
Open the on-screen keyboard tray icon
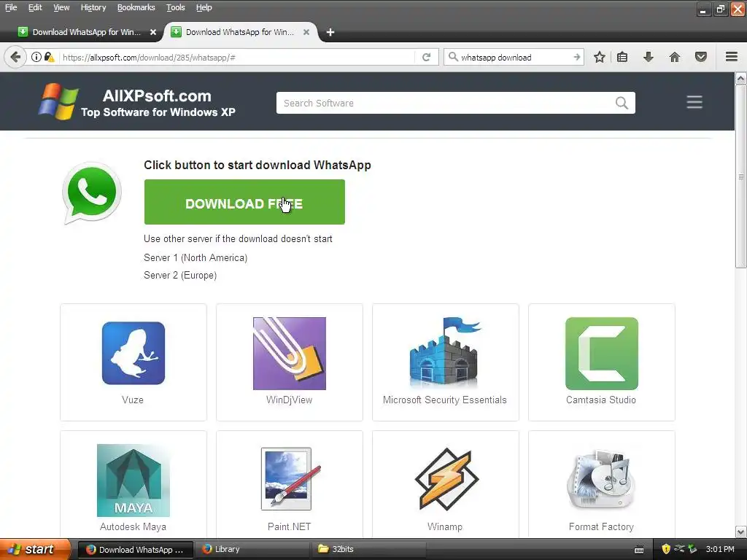(x=639, y=550)
